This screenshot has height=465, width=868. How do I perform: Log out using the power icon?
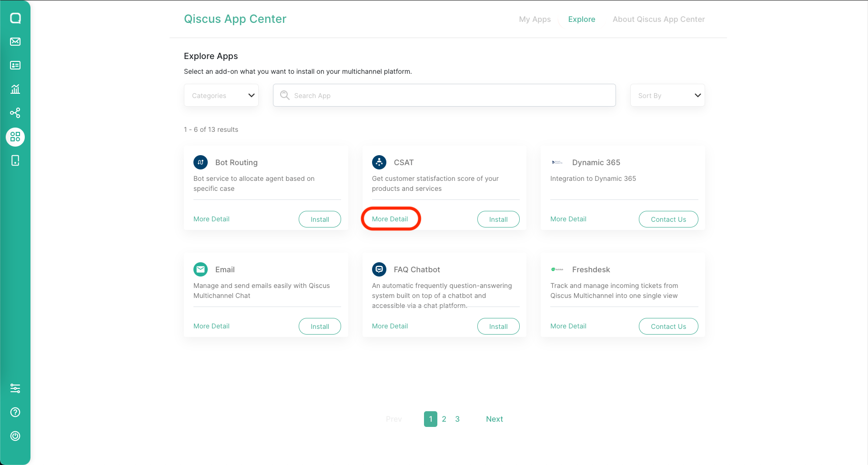15,436
